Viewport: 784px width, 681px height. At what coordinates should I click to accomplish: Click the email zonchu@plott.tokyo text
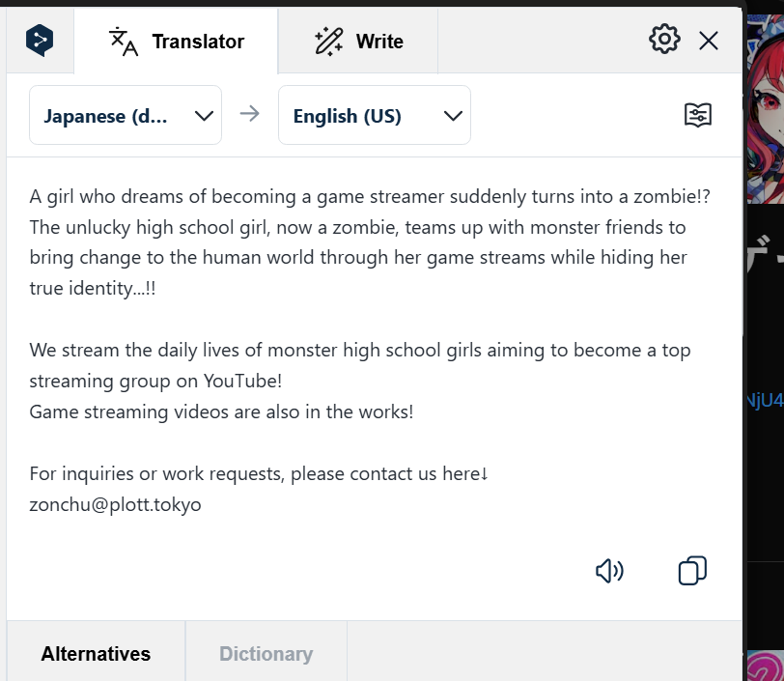click(x=116, y=504)
